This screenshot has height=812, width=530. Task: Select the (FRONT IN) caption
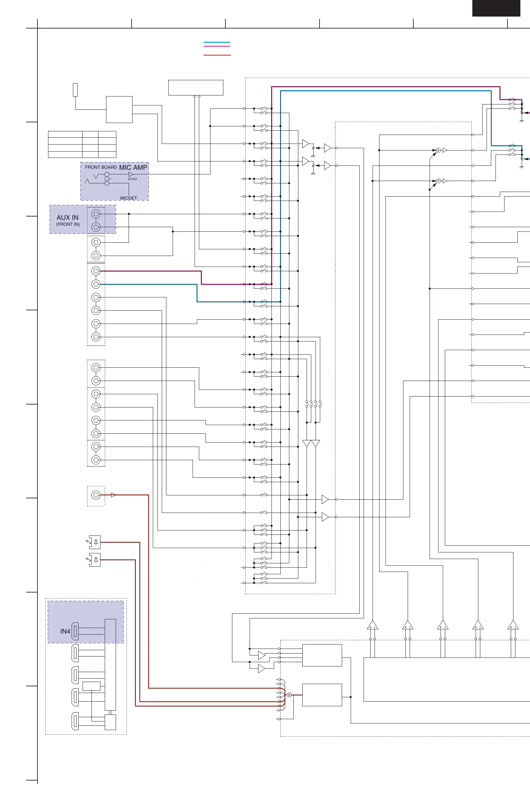(68, 224)
